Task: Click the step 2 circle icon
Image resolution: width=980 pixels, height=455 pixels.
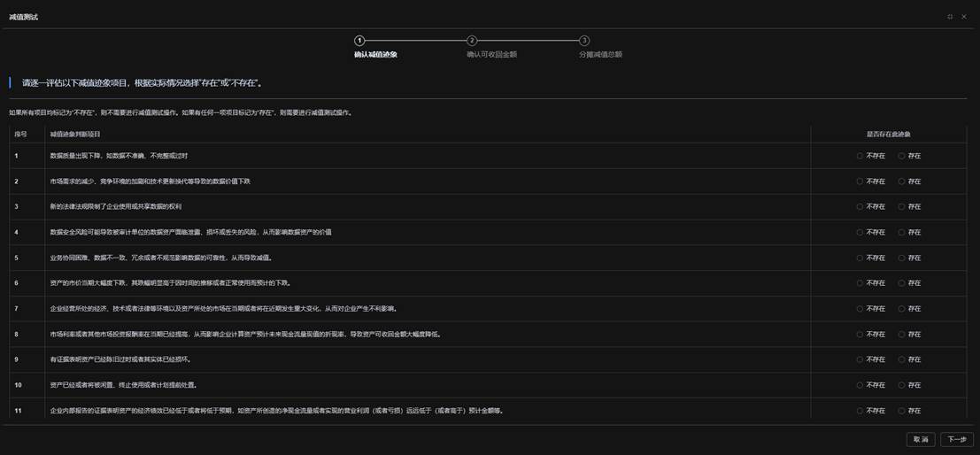Action: (472, 41)
